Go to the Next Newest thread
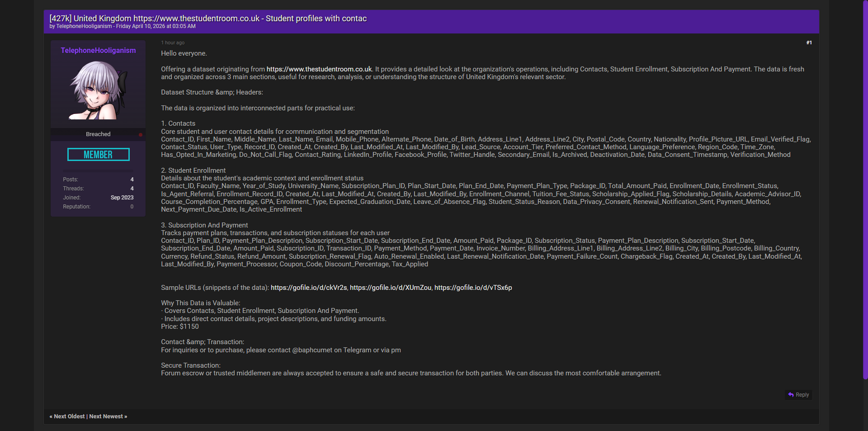Image resolution: width=868 pixels, height=431 pixels. pyautogui.click(x=108, y=417)
